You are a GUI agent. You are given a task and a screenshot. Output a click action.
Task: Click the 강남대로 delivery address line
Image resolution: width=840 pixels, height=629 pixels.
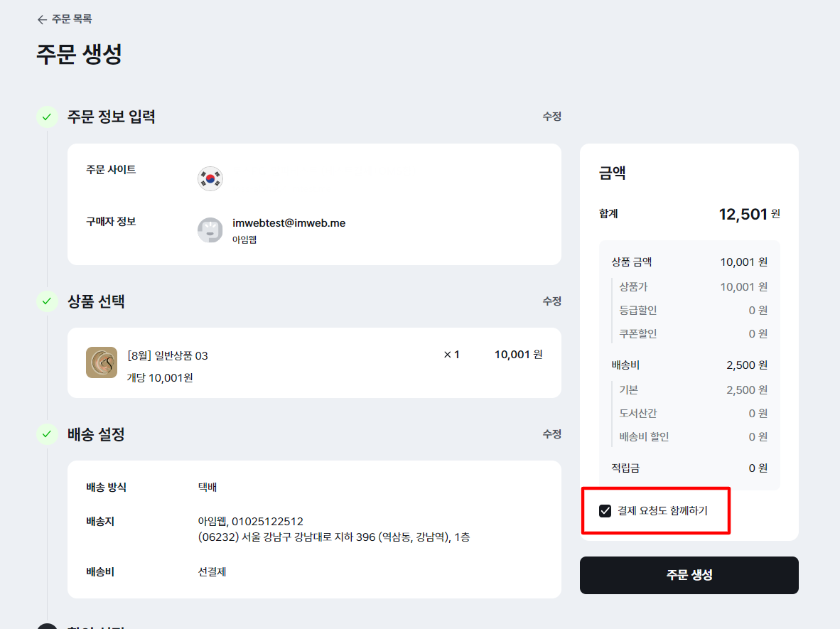point(333,537)
